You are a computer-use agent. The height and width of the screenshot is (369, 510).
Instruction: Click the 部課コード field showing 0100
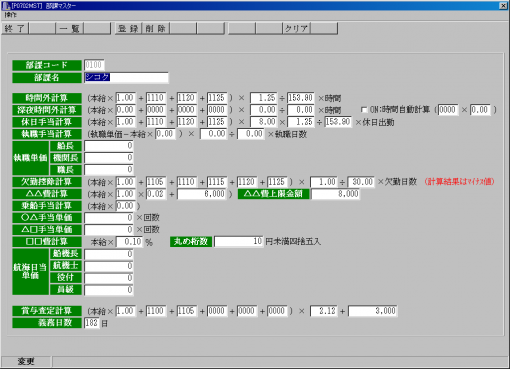click(x=94, y=65)
